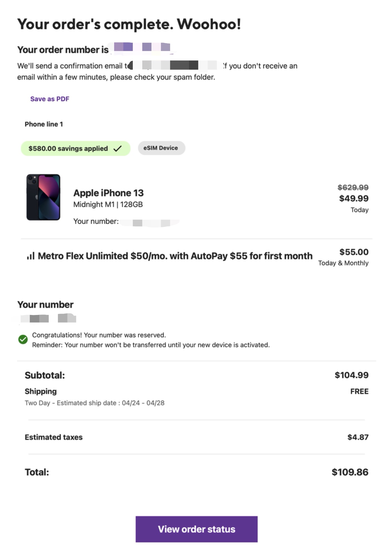
Task: Click the Two Day estimated ship date text
Action: pyautogui.click(x=94, y=403)
